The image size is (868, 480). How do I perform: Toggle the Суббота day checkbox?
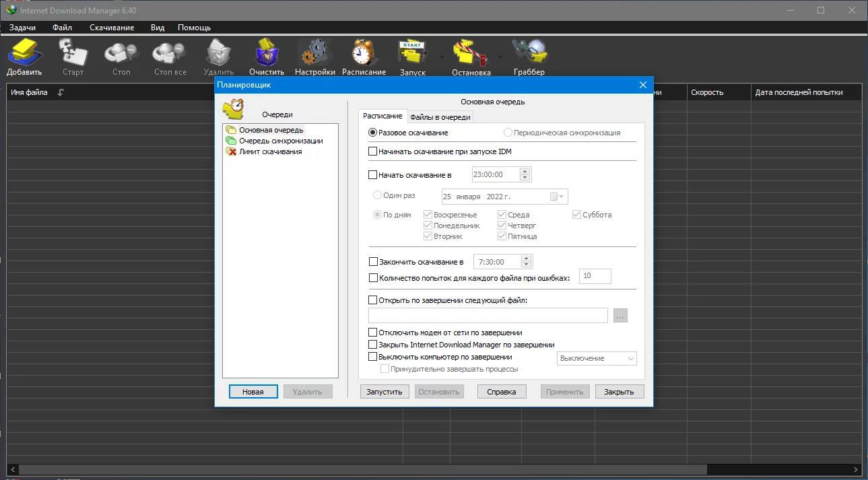coord(577,215)
